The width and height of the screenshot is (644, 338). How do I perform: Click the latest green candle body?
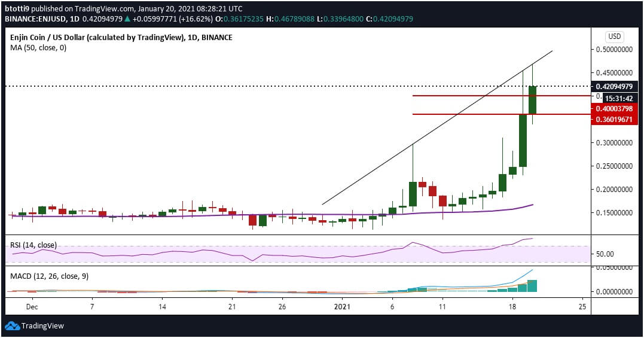(532, 100)
